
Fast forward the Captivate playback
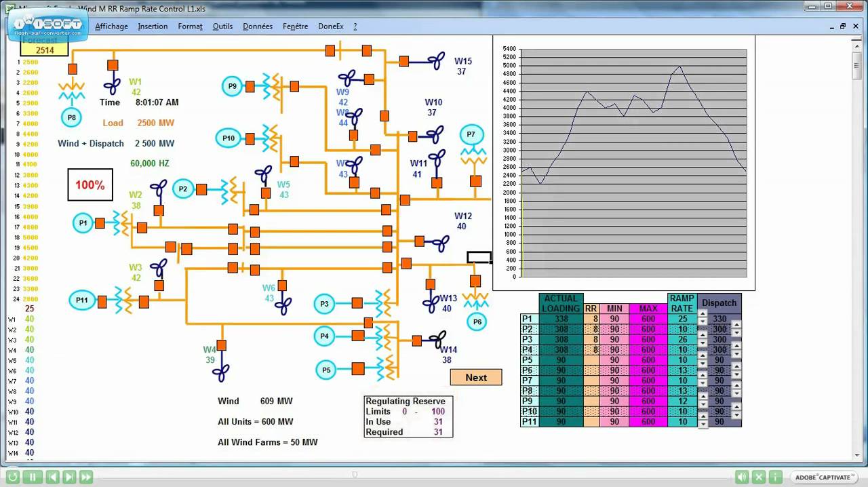pyautogui.click(x=85, y=478)
